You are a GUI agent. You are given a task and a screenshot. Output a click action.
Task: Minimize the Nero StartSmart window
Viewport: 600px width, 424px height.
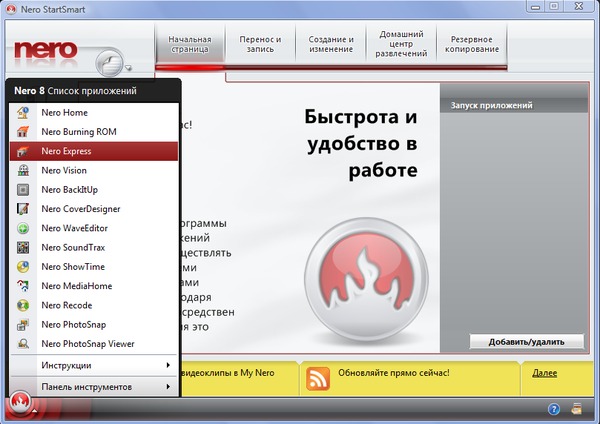tap(536, 7)
